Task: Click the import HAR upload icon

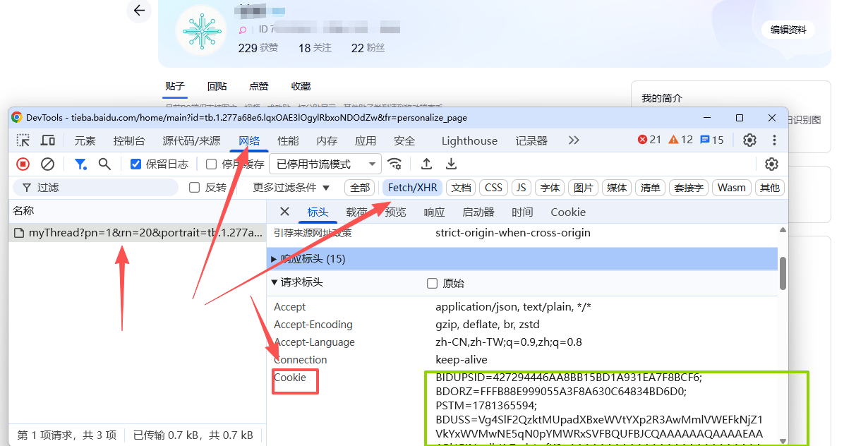Action: tap(426, 164)
